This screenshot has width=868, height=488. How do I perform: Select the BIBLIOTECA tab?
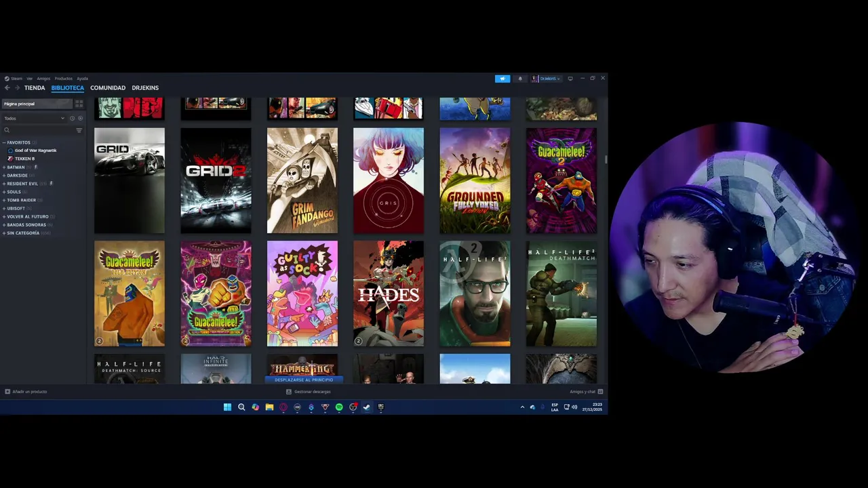pos(68,88)
